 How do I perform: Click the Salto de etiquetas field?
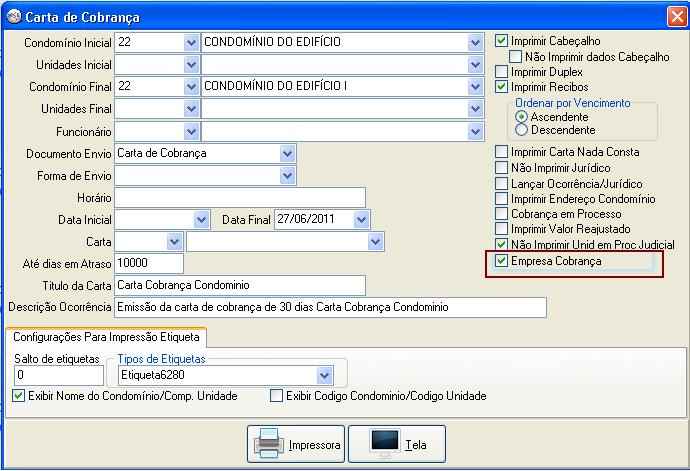coord(58,375)
